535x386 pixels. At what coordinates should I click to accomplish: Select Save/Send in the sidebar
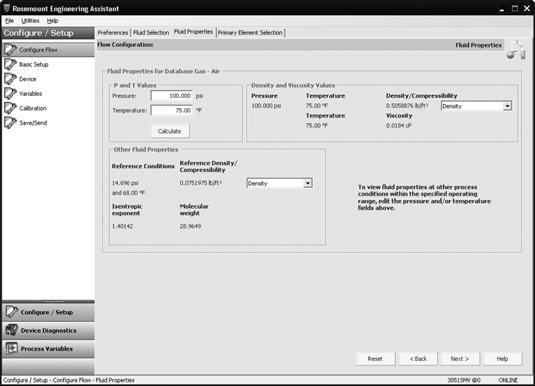coord(33,123)
